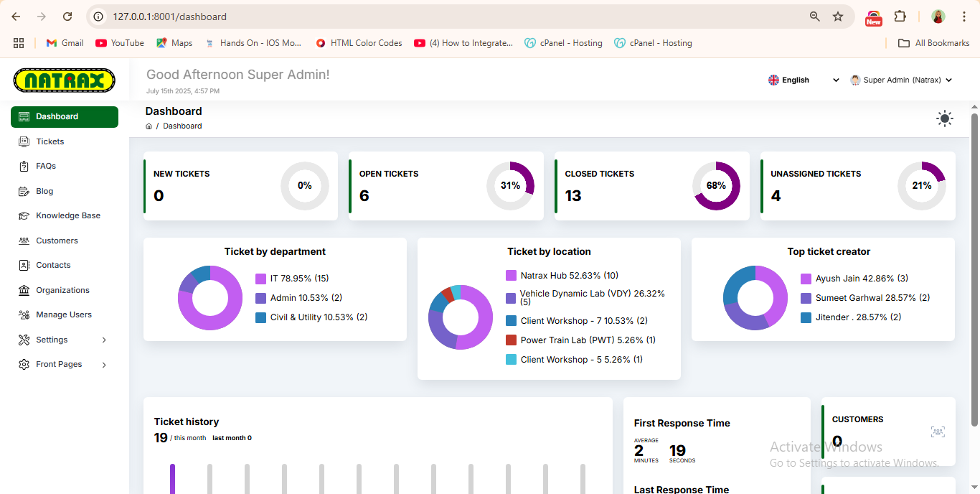Click the Ayush Jain purple color swatch

[x=806, y=279]
